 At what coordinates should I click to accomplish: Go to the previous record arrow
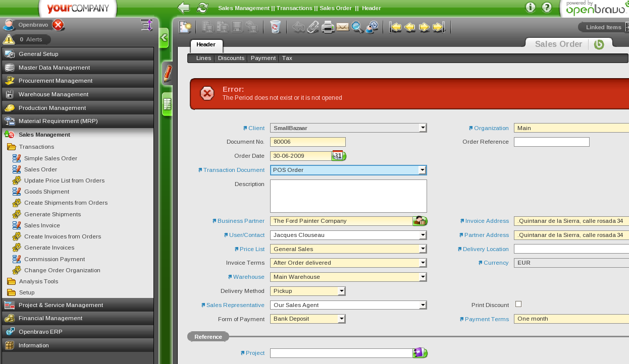coord(410,27)
